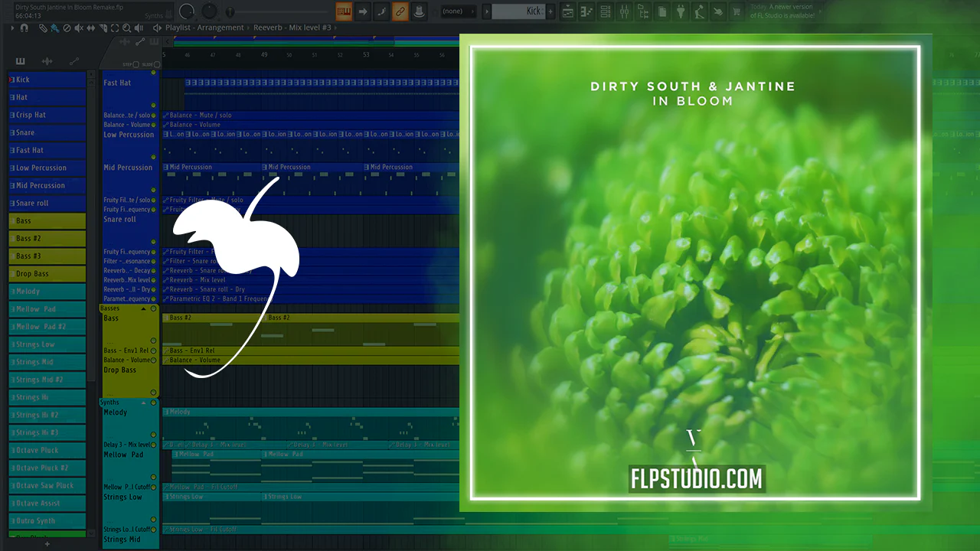Select the Octave Pluck pattern in picker
This screenshot has width=980, height=551.
pyautogui.click(x=47, y=450)
